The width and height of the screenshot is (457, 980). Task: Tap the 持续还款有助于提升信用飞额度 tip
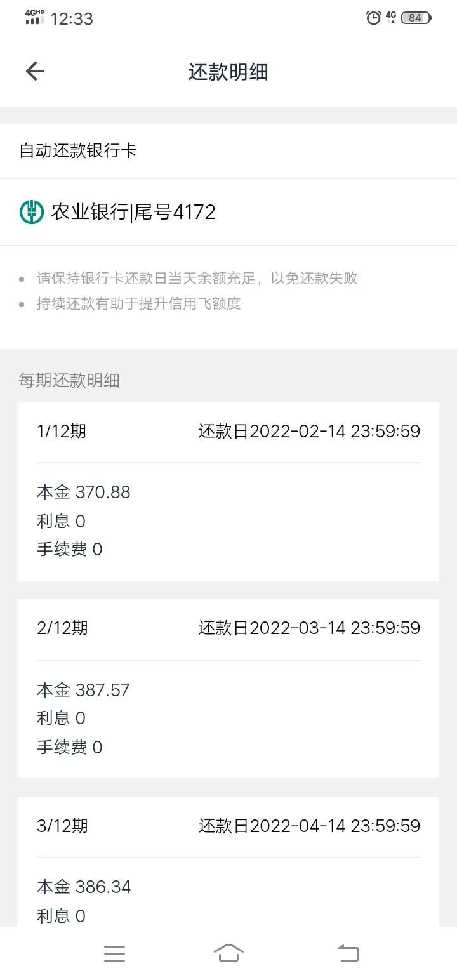[138, 303]
